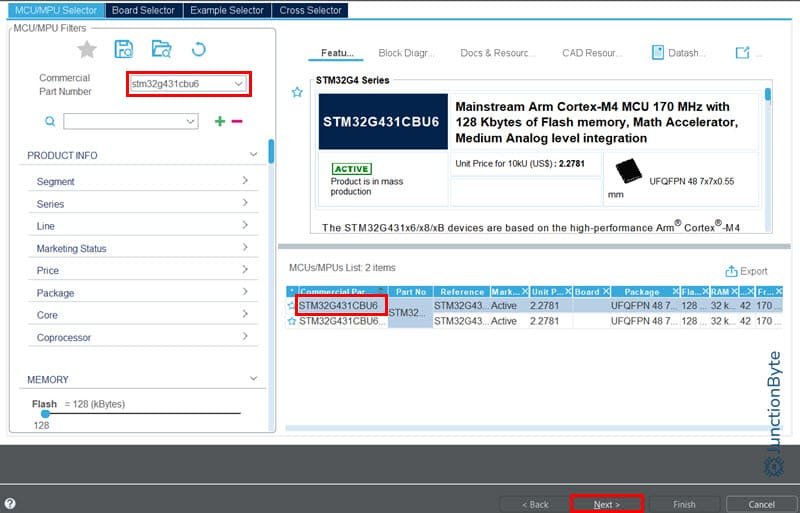This screenshot has height=513, width=800.
Task: Switch to the Cross Selector tab
Action: point(310,10)
